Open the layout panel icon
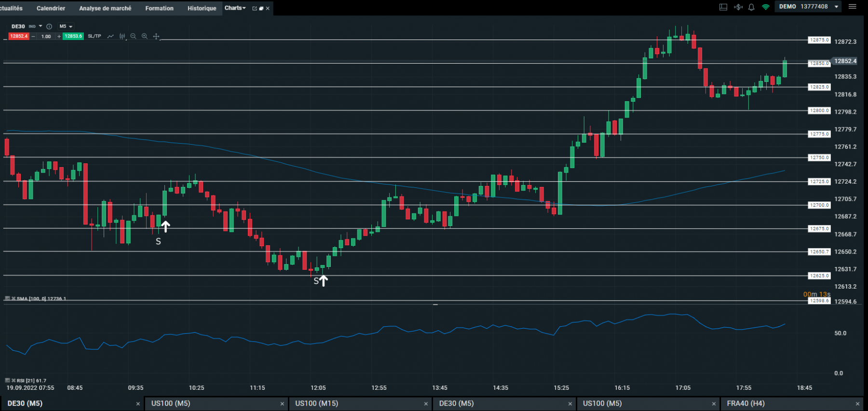The height and width of the screenshot is (411, 868). pos(723,7)
